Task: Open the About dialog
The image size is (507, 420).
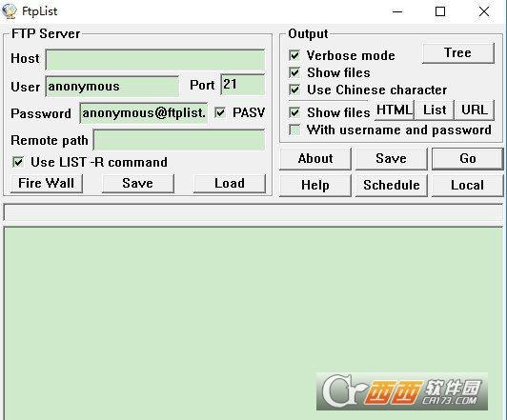Action: (315, 159)
